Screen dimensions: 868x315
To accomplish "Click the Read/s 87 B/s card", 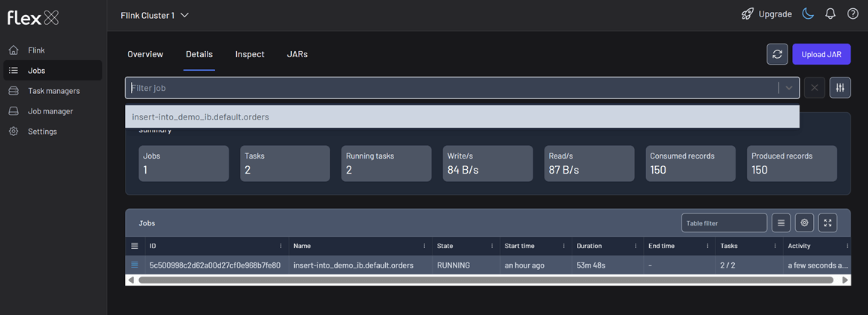I will pos(589,163).
